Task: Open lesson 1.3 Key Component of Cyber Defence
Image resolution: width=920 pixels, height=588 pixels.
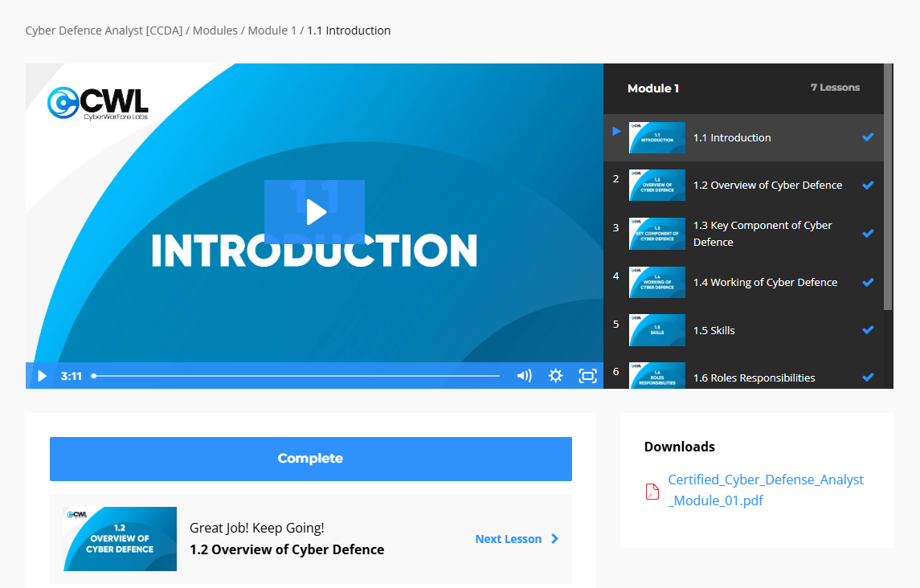Action: pos(743,234)
